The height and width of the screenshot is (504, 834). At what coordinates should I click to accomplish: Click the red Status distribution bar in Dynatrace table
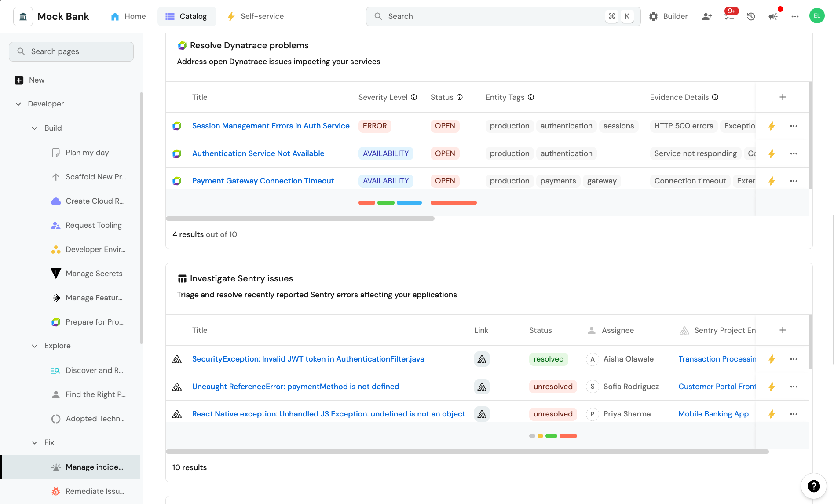click(x=454, y=203)
